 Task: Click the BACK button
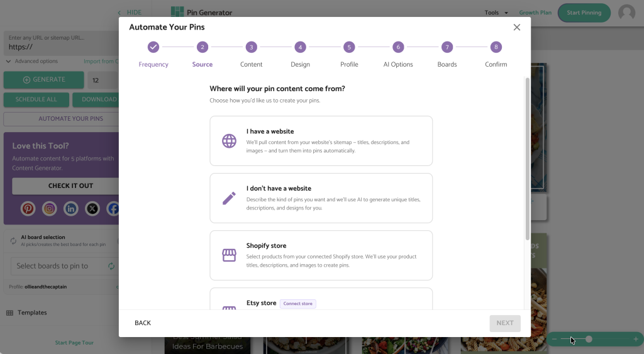coord(143,323)
